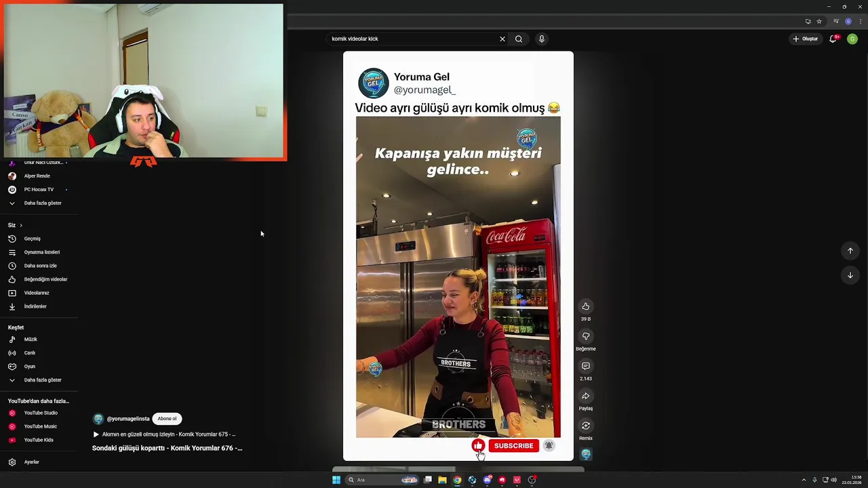Dislike the Short using the Beğenme icon
The width and height of the screenshot is (868, 488).
(585, 336)
